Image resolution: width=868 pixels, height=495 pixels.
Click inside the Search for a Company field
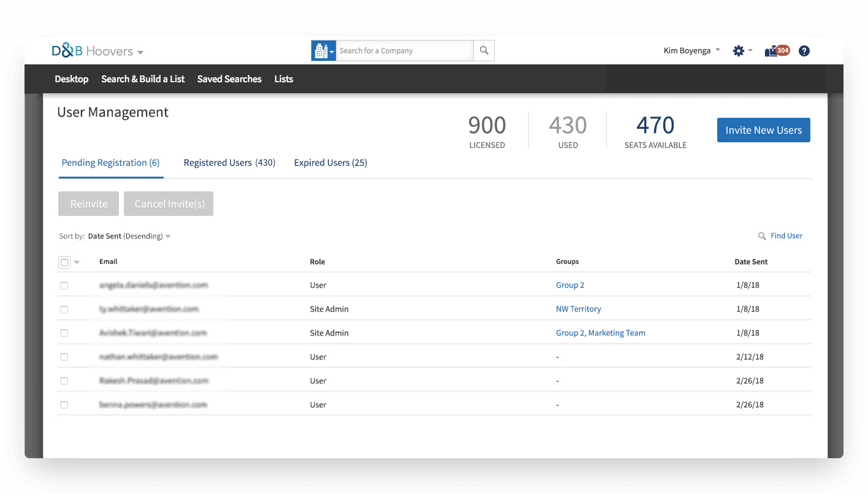pyautogui.click(x=405, y=50)
